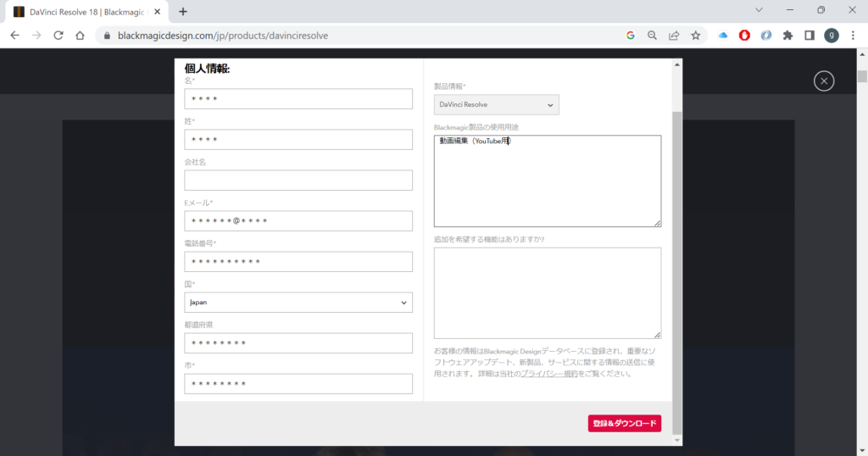Click the 追加を希望する機能 text area

click(547, 292)
